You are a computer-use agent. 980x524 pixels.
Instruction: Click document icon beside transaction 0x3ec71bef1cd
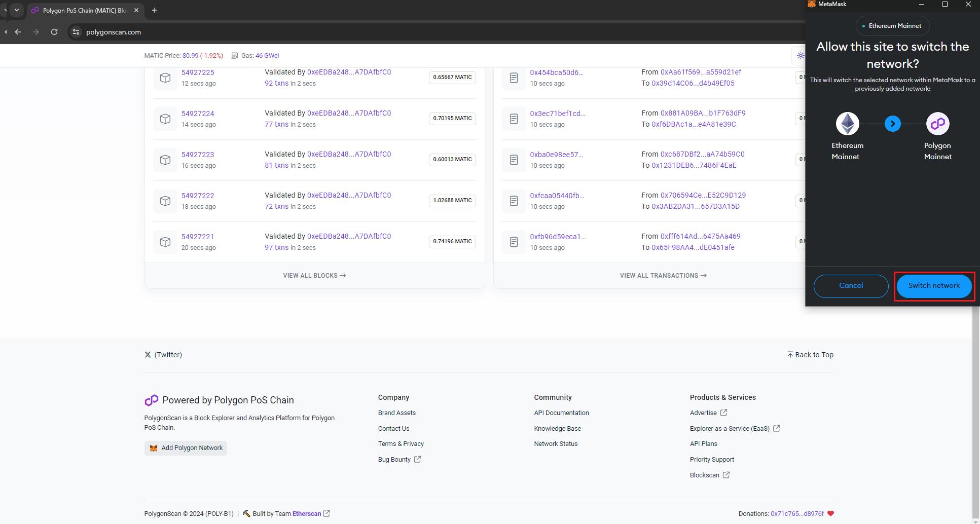[x=514, y=119]
